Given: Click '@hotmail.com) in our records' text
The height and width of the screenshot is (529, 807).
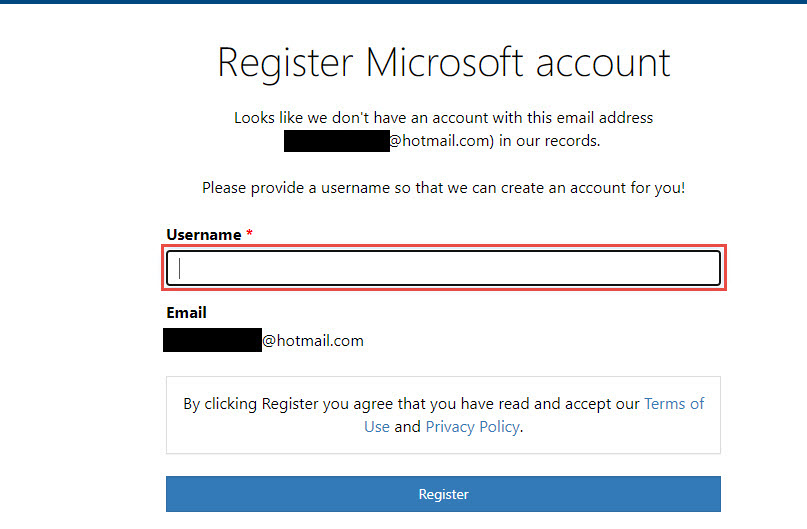Looking at the screenshot, I should click(x=495, y=140).
